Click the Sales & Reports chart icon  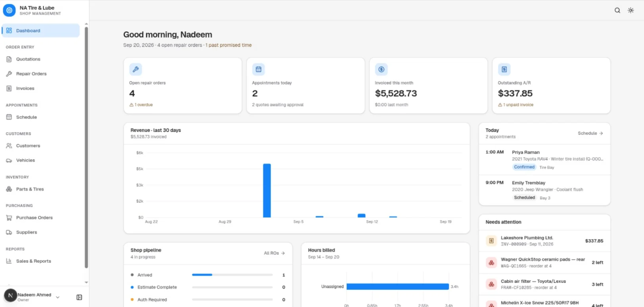click(x=9, y=261)
